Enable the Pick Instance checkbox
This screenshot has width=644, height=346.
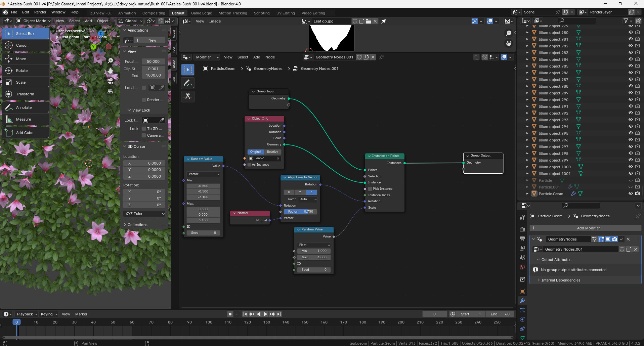(x=370, y=189)
